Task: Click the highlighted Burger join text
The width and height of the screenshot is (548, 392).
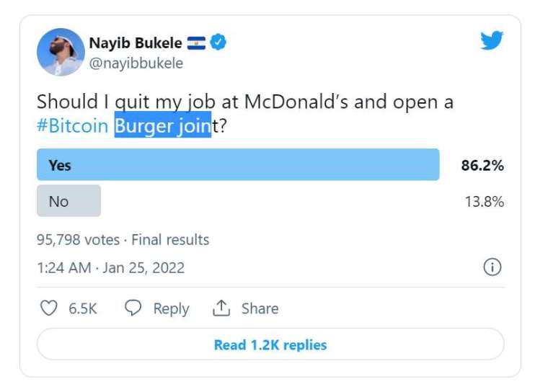Action: pos(163,125)
